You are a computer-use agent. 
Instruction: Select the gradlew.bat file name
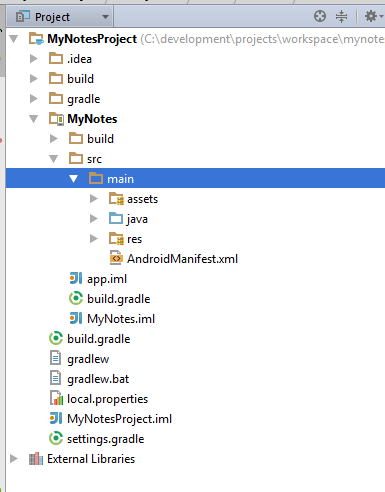pyautogui.click(x=98, y=379)
